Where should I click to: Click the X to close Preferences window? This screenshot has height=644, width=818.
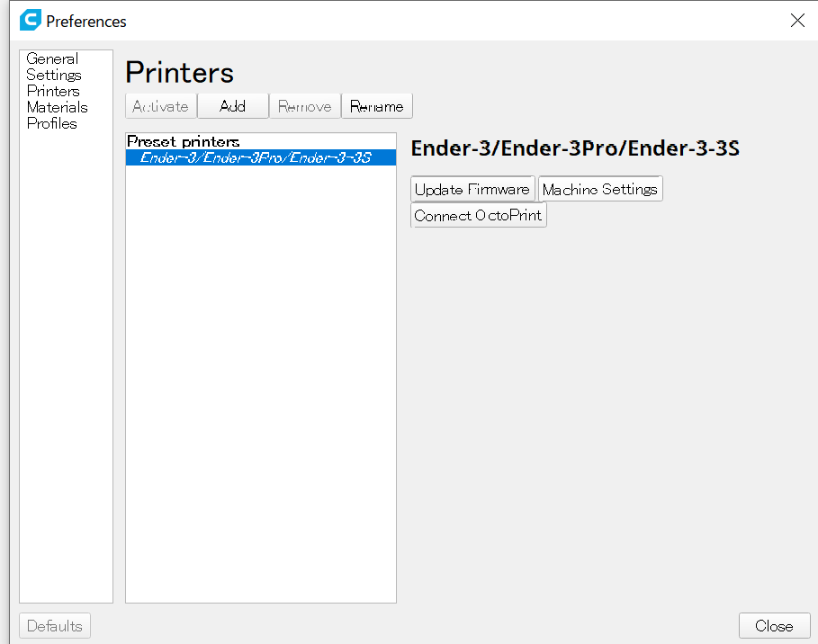[797, 21]
